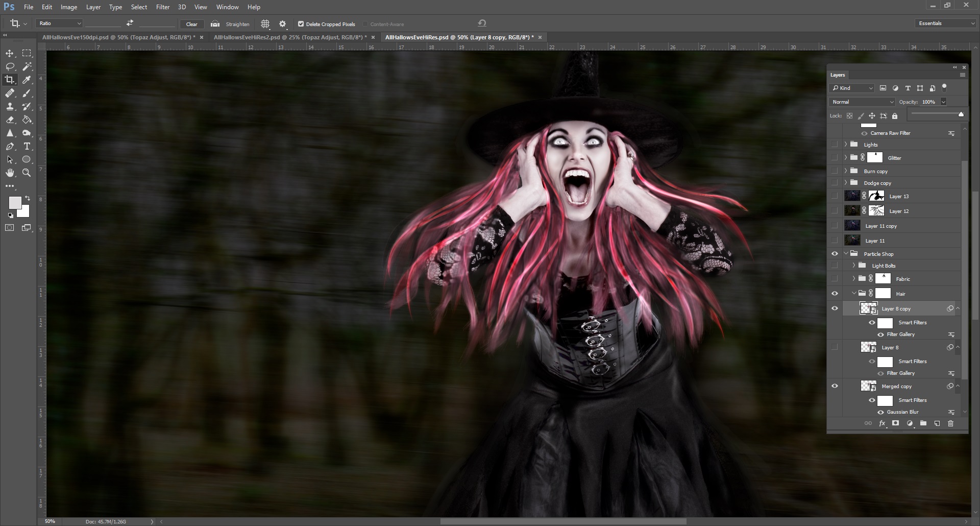
Task: Select the Lasso tool
Action: click(x=9, y=66)
